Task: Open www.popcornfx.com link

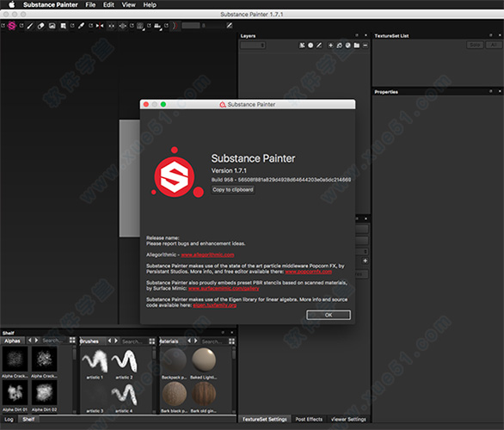Action: (309, 272)
